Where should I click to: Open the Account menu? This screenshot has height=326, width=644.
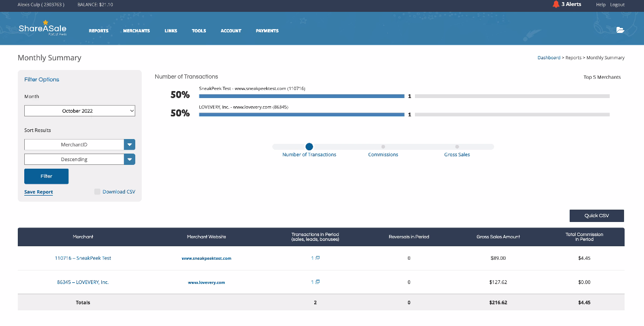(x=231, y=31)
